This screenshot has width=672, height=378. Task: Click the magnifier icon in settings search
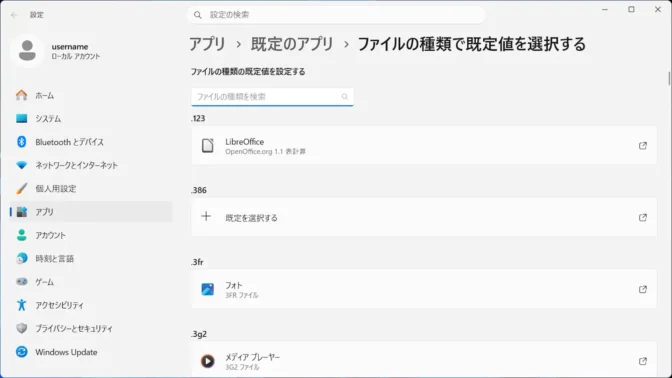(198, 15)
